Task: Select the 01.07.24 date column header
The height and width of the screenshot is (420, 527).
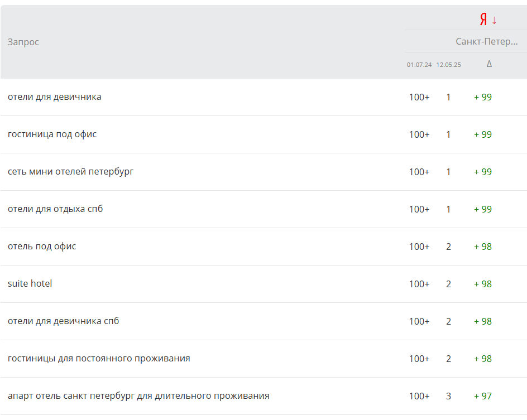Action: click(419, 65)
